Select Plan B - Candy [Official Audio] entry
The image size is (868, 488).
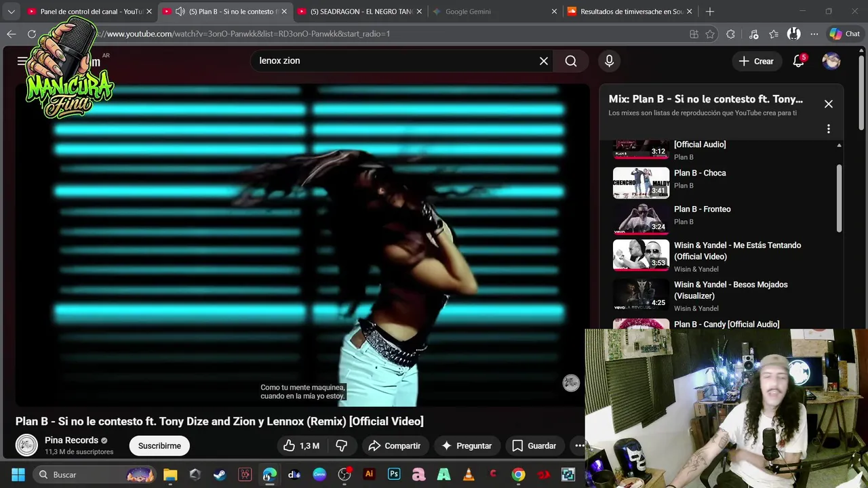pyautogui.click(x=726, y=324)
